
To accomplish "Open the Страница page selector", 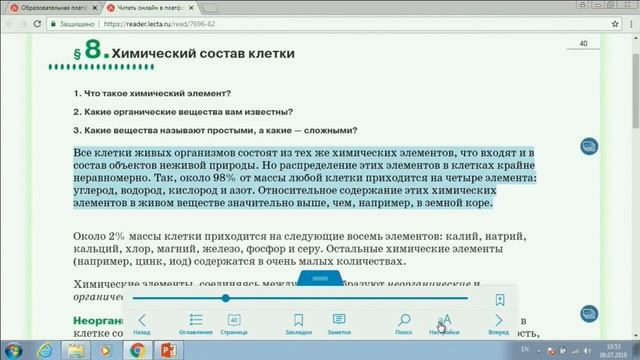I will click(234, 324).
